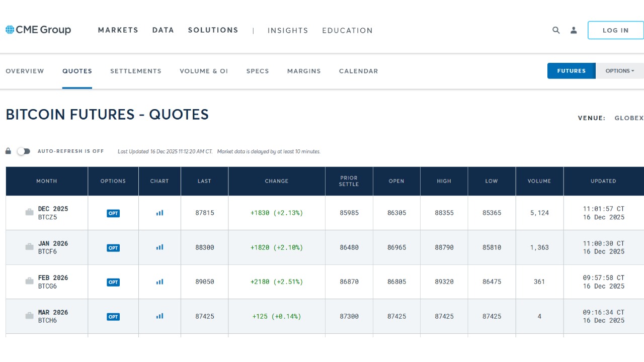The width and height of the screenshot is (644, 362).
Task: Click the CME Group logo
Action: point(38,30)
